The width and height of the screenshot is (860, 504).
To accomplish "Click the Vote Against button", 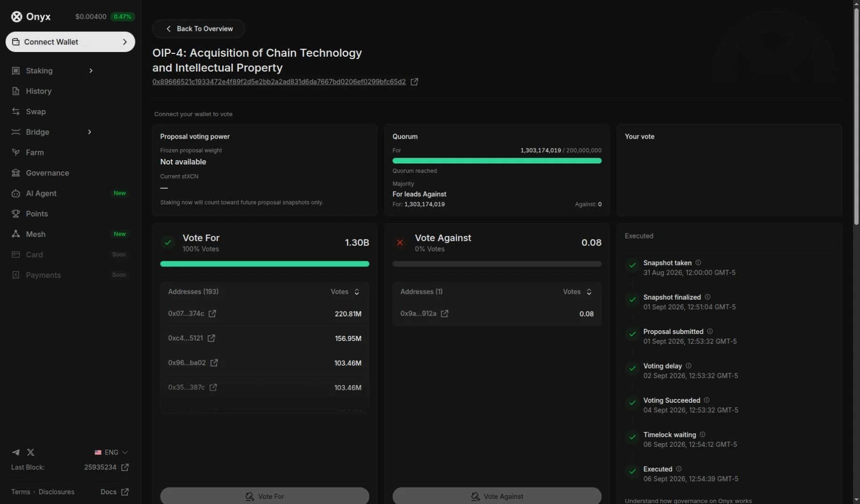I will [497, 496].
